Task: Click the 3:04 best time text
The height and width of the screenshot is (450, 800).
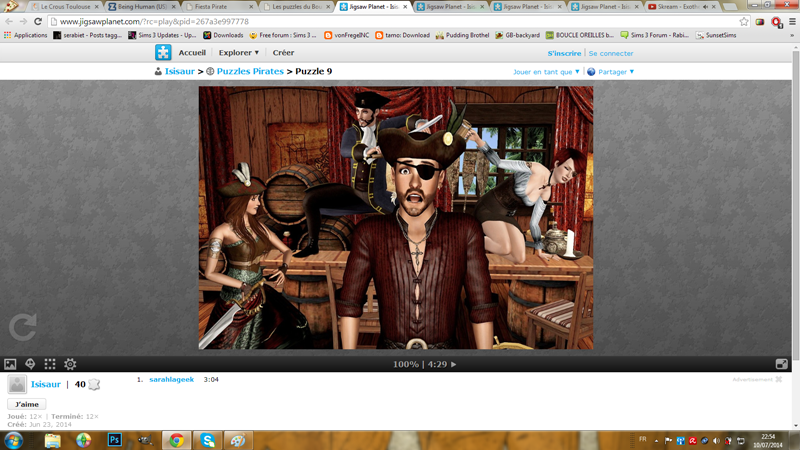Action: [x=211, y=380]
